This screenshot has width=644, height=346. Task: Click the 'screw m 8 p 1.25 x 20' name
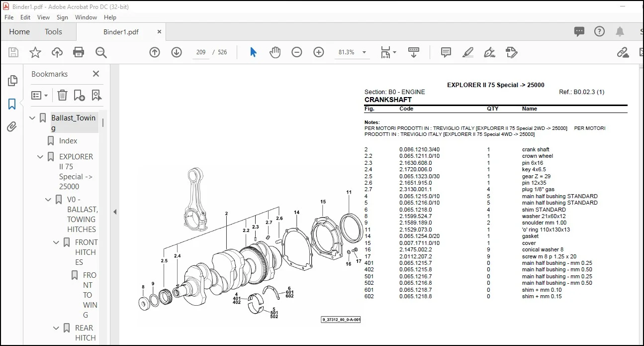(549, 256)
